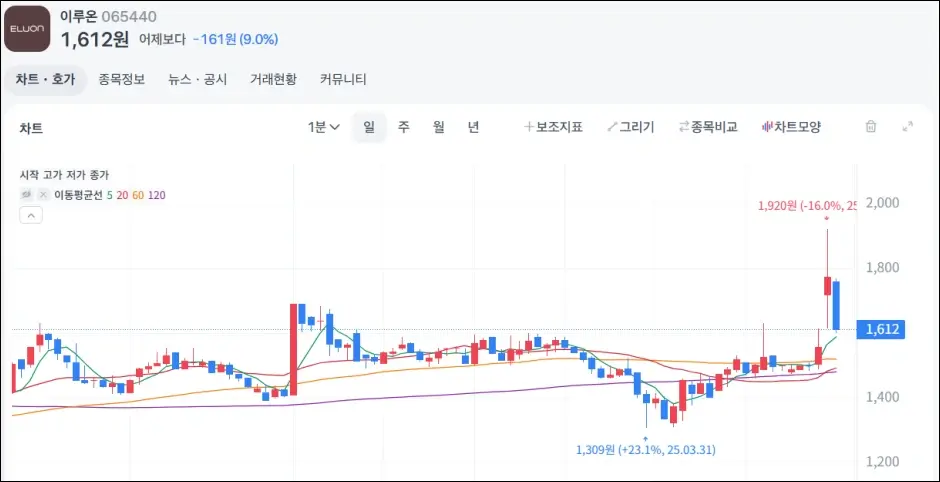940x482 pixels.
Task: Open the 종목정보 tab
Action: pos(121,79)
